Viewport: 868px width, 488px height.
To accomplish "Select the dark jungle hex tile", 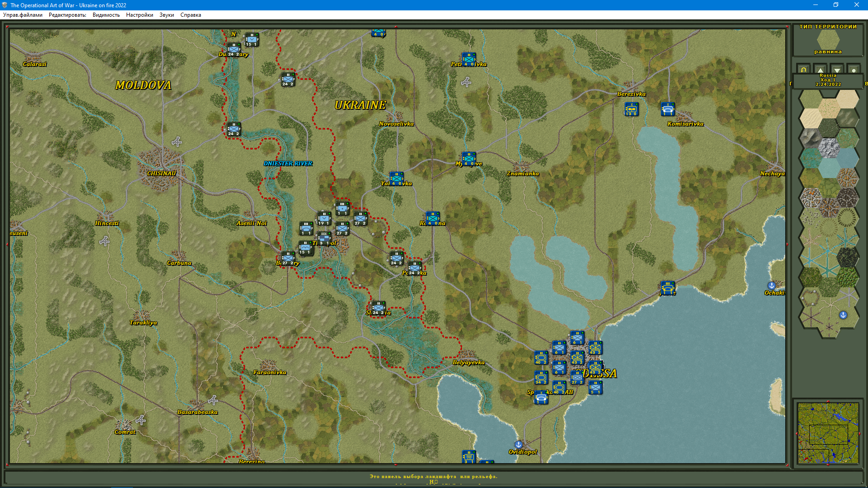I will 847,257.
